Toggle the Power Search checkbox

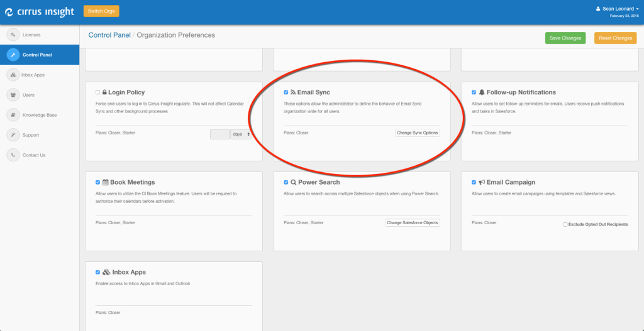[x=286, y=182]
